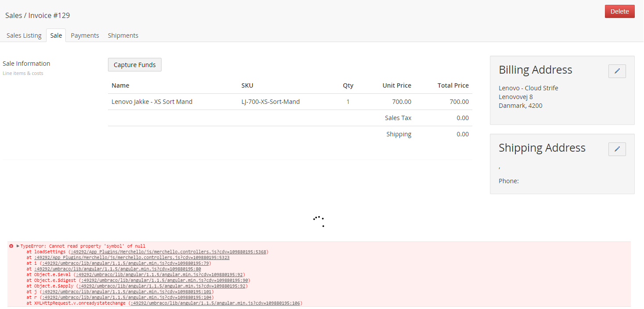Click the red Delete button
Screen dimensions: 644x309
click(619, 11)
